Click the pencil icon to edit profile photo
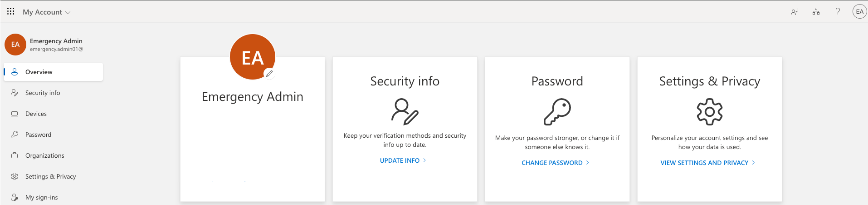The height and width of the screenshot is (205, 868). [269, 73]
